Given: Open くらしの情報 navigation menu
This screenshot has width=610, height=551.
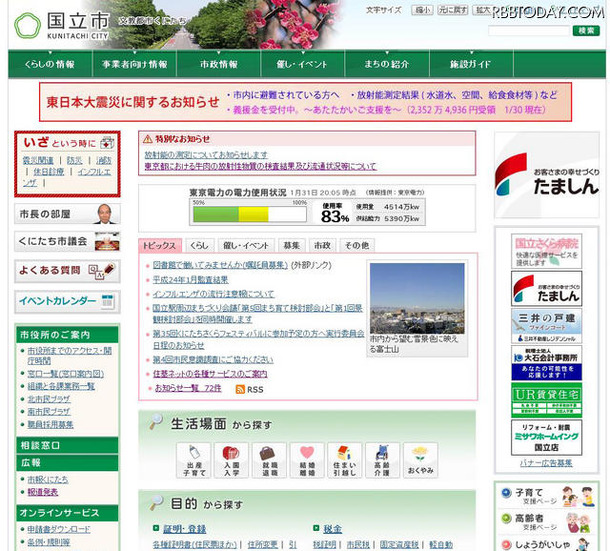Looking at the screenshot, I should (x=50, y=64).
